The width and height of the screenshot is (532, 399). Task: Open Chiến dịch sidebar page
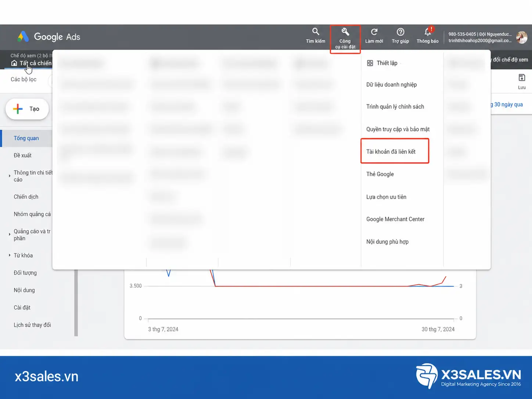(26, 197)
